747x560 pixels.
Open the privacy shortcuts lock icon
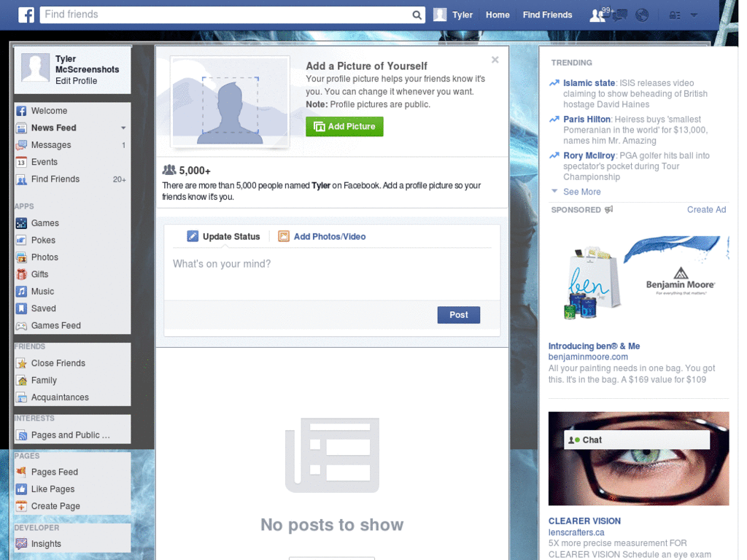(x=675, y=15)
